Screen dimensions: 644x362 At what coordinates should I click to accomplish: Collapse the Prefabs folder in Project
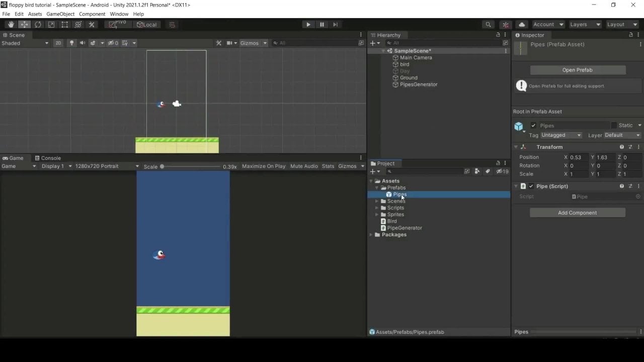[x=376, y=188]
